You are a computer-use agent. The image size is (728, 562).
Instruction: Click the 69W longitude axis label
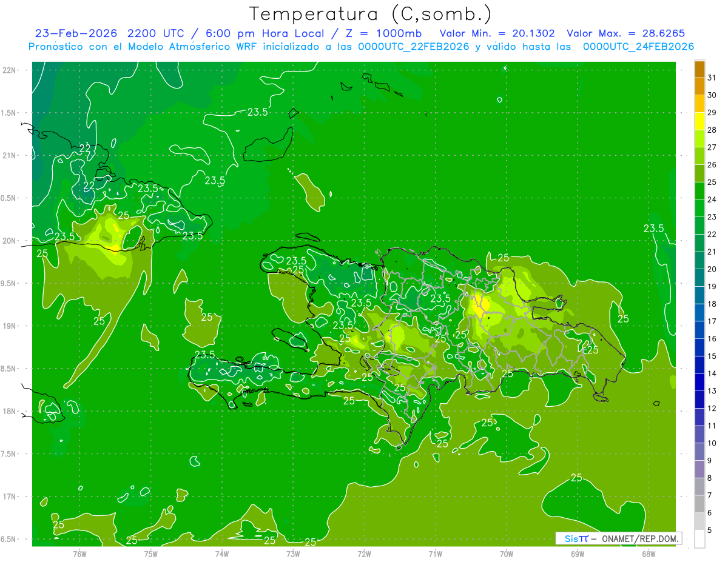pyautogui.click(x=578, y=554)
